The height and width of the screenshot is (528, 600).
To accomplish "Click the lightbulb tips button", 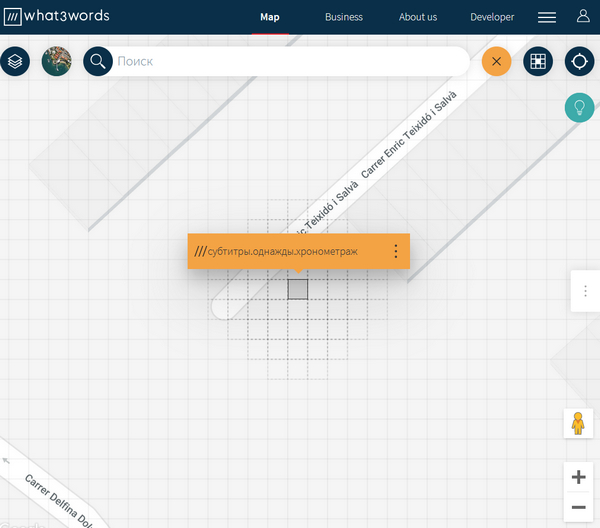I will point(579,107).
